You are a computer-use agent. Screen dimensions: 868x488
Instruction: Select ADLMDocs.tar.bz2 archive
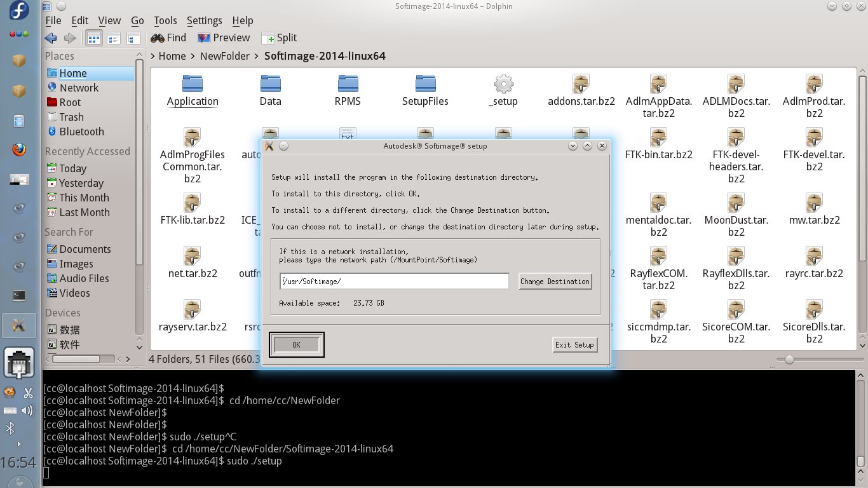[x=736, y=97]
